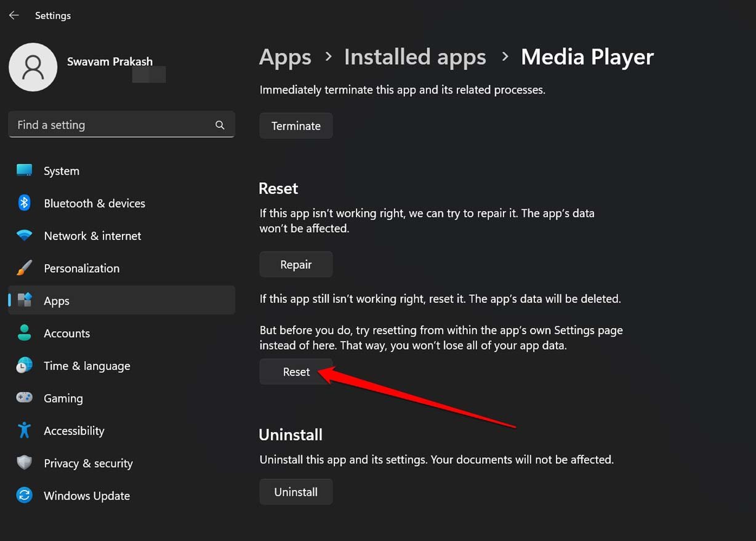
Task: Click the Settings window title text
Action: [53, 15]
